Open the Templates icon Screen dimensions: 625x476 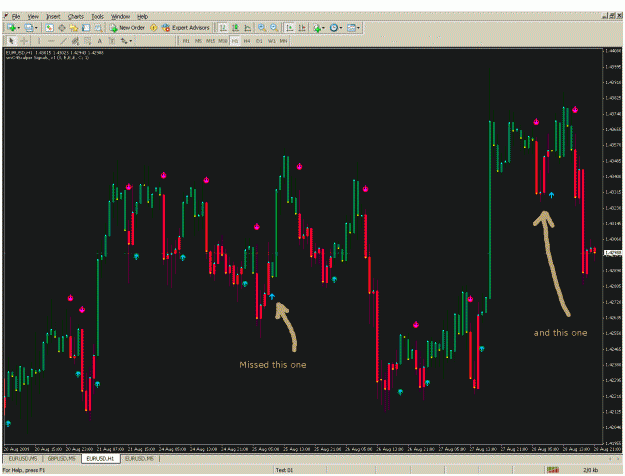351,28
